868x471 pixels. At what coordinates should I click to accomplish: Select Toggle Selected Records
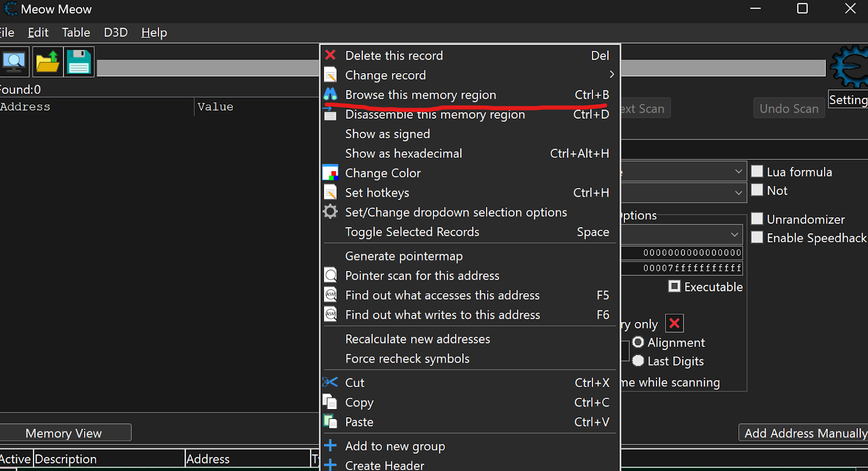click(470, 232)
